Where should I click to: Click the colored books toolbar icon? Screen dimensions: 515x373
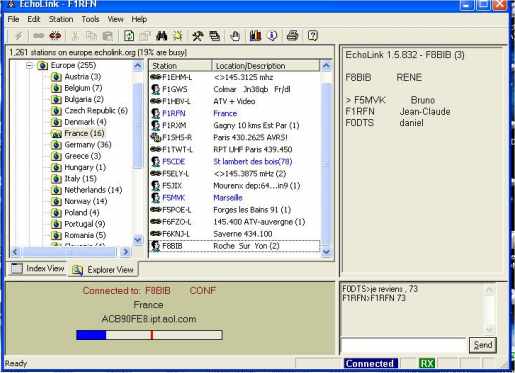(x=255, y=36)
